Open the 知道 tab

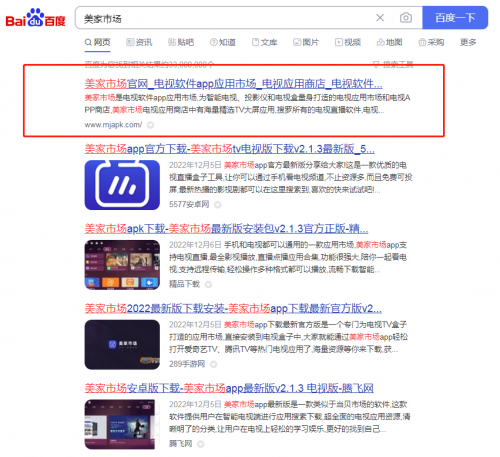[223, 42]
